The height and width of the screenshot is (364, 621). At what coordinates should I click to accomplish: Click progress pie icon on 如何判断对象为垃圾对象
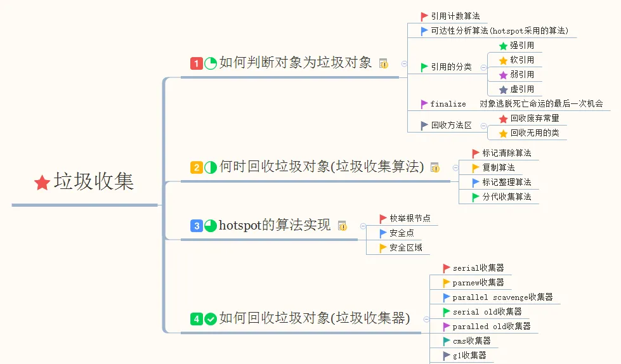point(211,63)
